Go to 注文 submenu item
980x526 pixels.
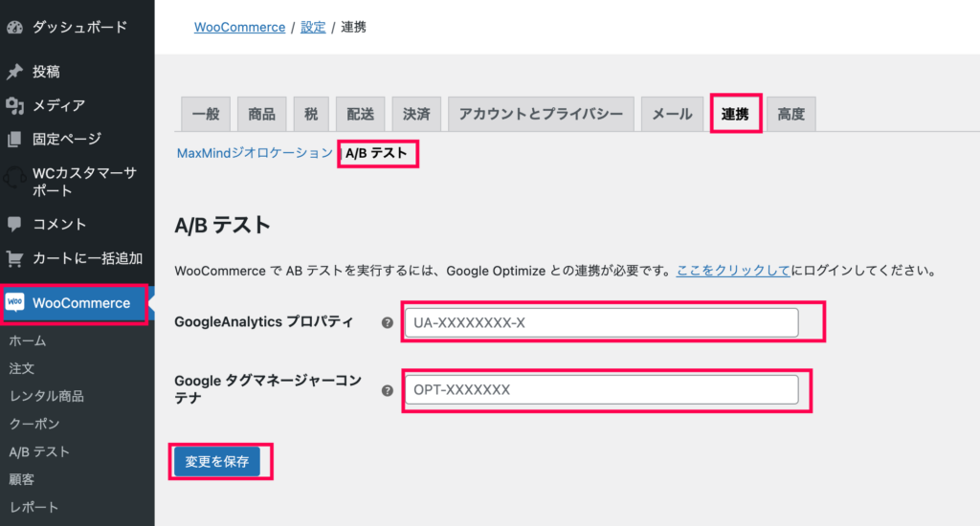pyautogui.click(x=22, y=368)
